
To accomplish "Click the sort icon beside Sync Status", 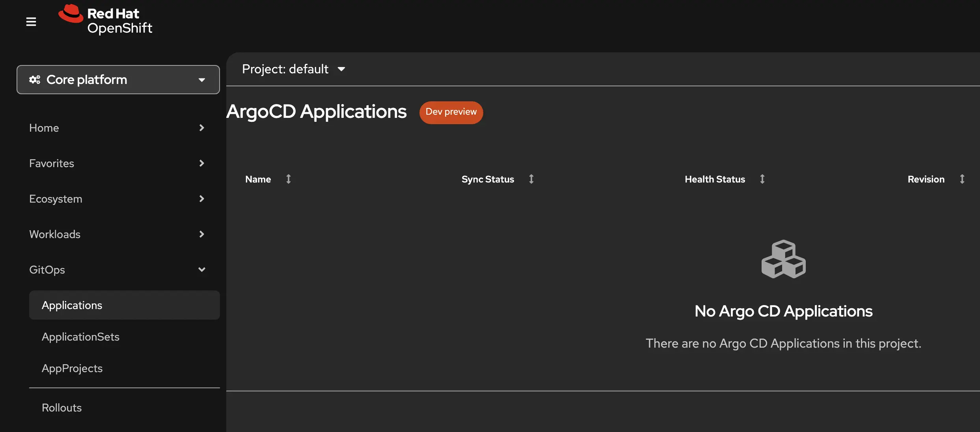I will (x=531, y=179).
